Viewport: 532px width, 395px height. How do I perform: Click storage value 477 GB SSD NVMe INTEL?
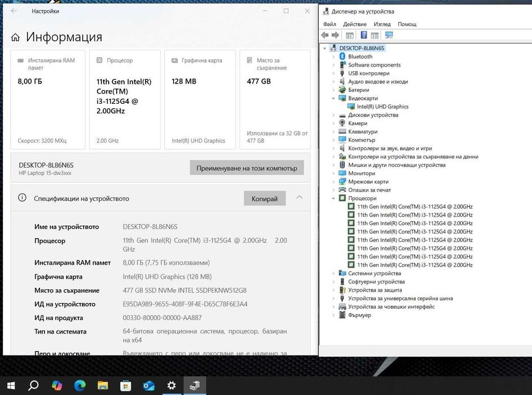184,291
